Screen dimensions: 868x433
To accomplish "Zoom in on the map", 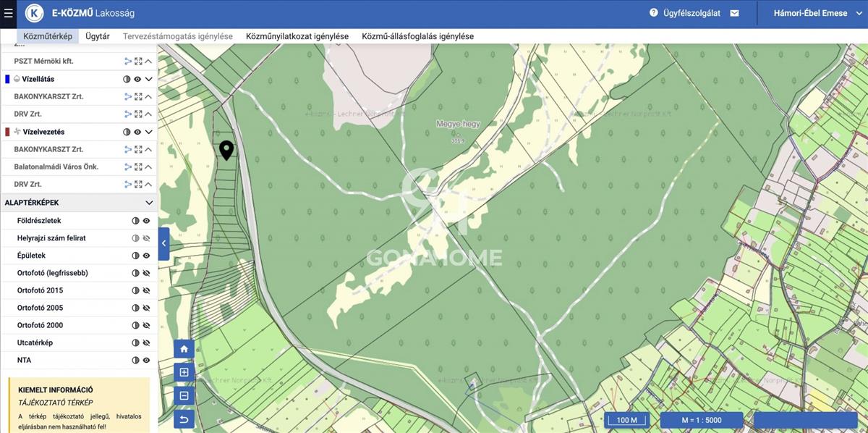I will click(184, 372).
